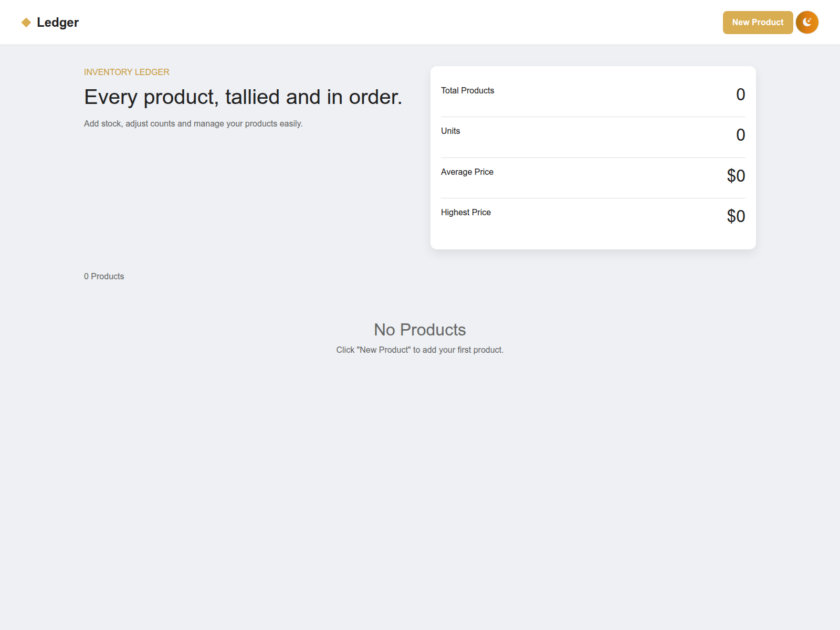Click the New Product button

click(x=758, y=23)
